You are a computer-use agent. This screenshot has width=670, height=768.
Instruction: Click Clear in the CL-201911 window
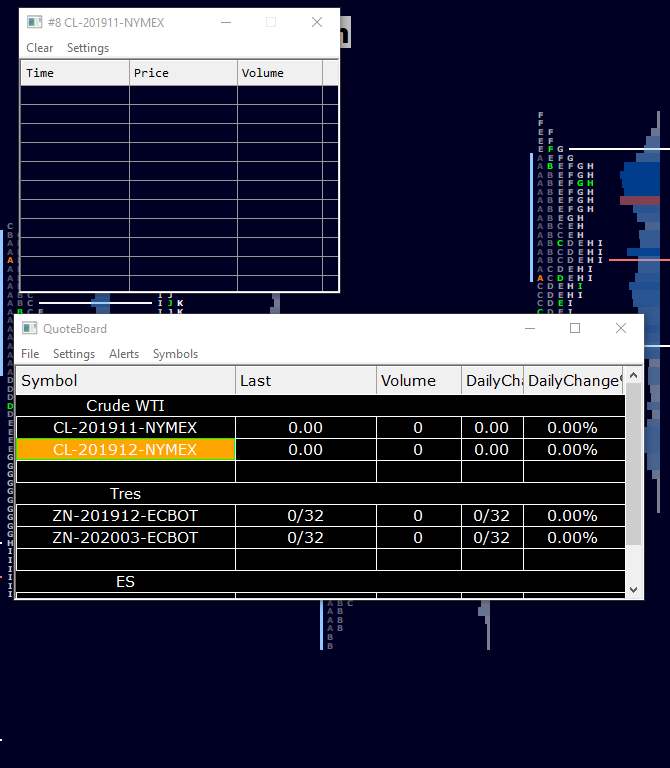[40, 48]
